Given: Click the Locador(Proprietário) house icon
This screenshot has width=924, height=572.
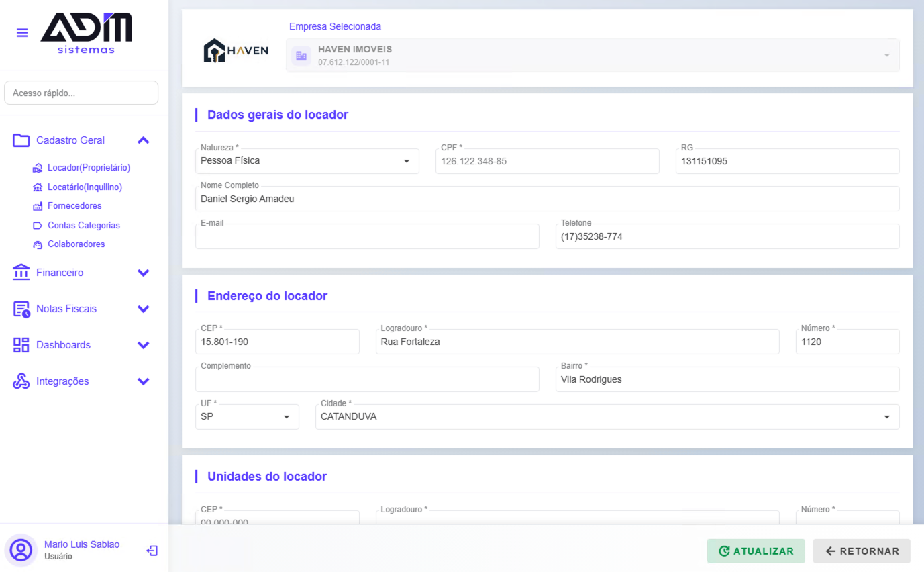Looking at the screenshot, I should 38,168.
